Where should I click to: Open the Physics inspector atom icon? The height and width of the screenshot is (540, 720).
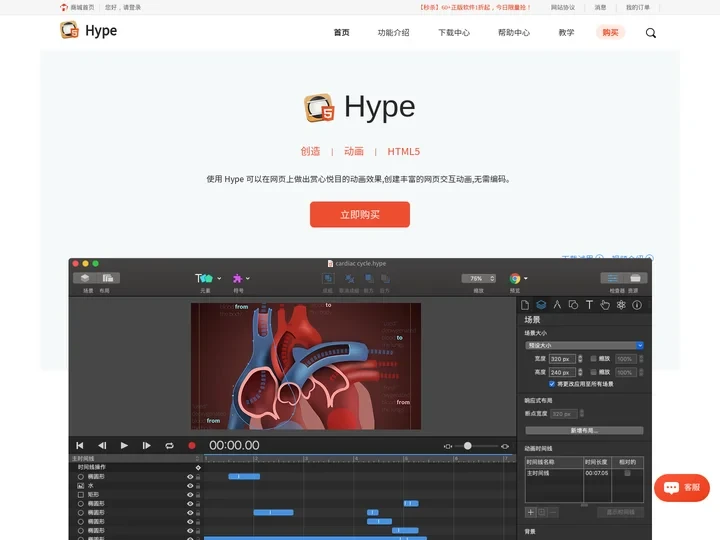click(621, 305)
